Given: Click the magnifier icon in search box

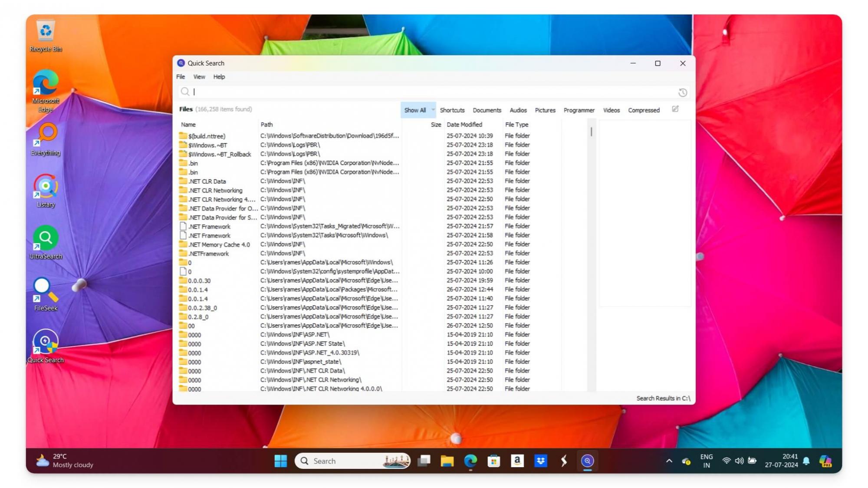Looking at the screenshot, I should [185, 92].
